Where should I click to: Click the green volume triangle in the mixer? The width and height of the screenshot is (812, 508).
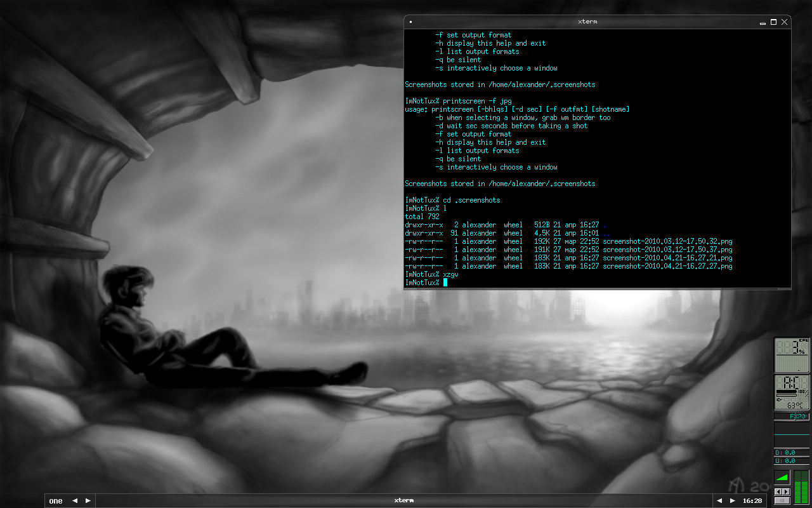click(x=782, y=478)
